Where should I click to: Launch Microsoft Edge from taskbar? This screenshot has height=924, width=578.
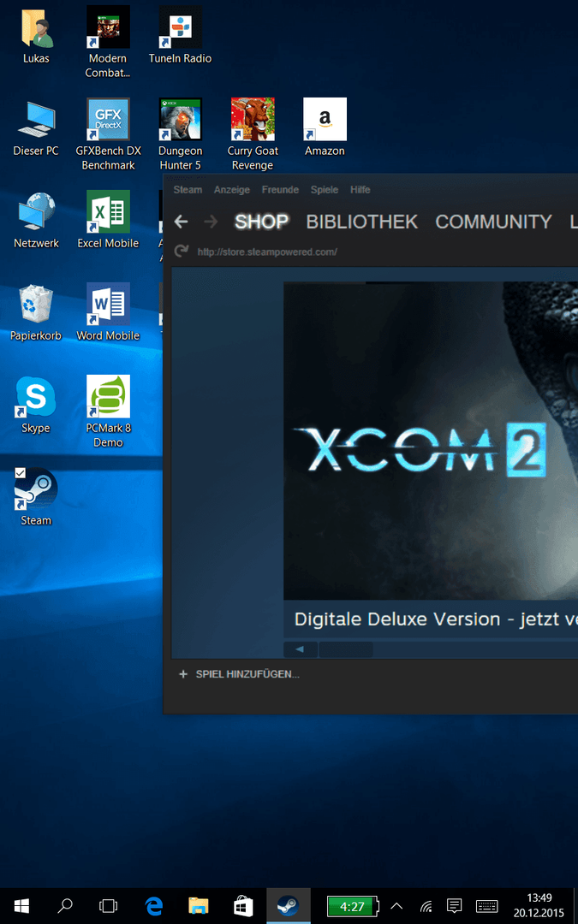[x=154, y=906]
